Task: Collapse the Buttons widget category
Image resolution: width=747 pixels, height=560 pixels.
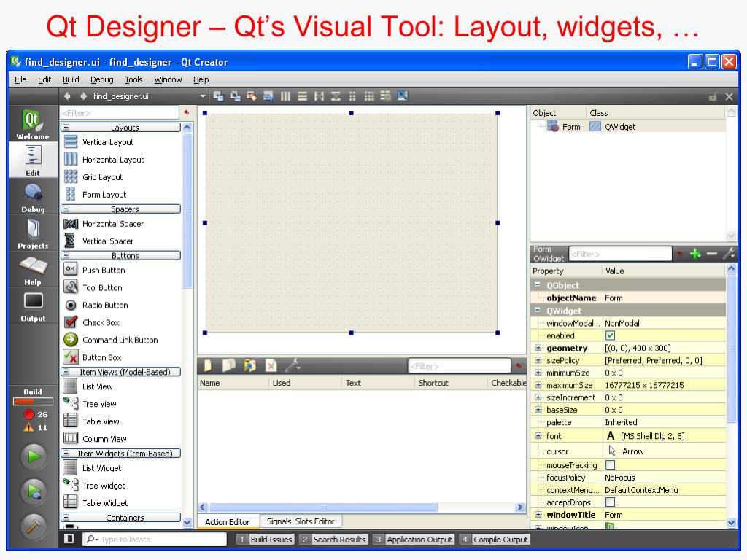Action: click(x=66, y=256)
